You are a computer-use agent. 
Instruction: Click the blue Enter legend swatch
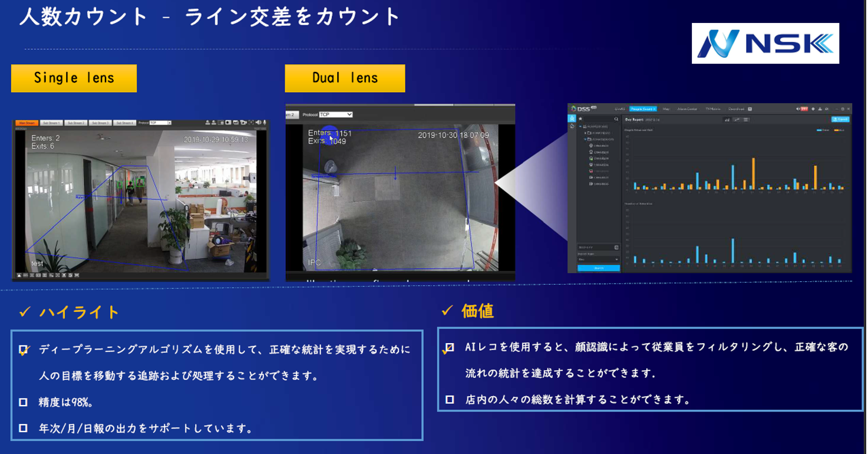tap(820, 130)
